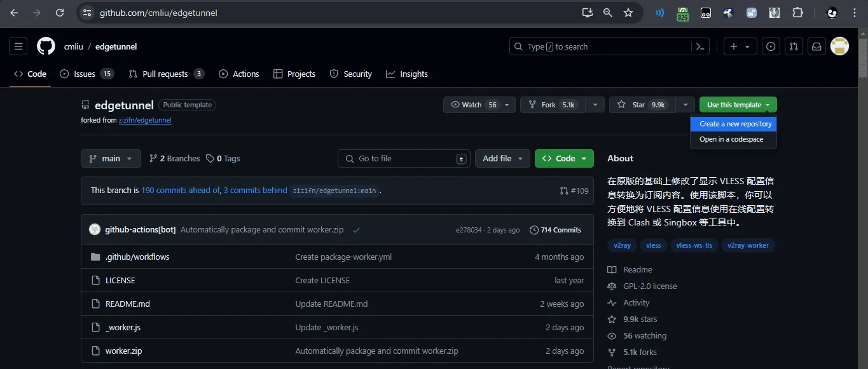Select Create a new repository option
This screenshot has height=369, width=868.
(x=734, y=124)
